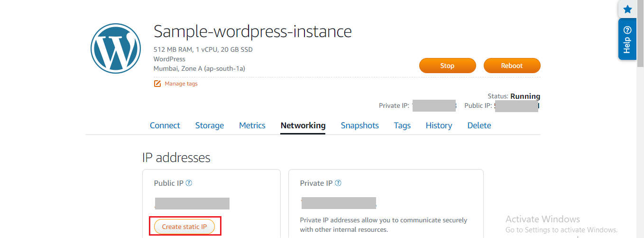The image size is (644, 238).
Task: Click the IP addresses section heading
Action: (176, 157)
